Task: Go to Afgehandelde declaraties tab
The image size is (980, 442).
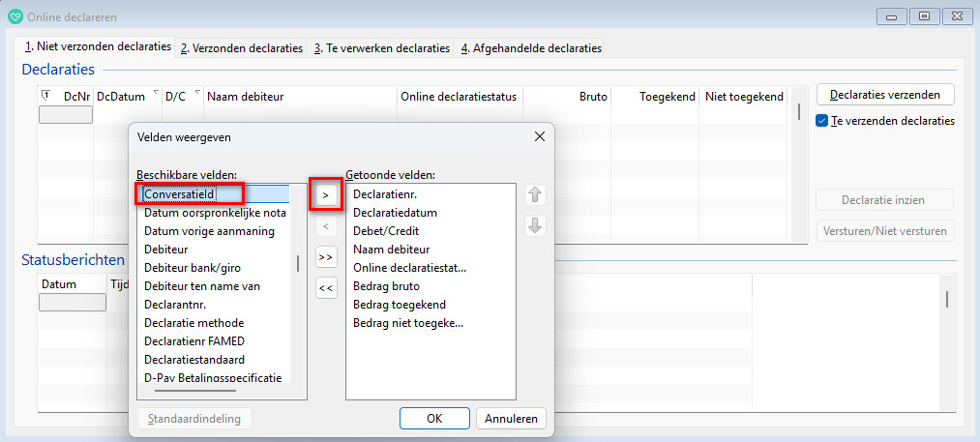Action: tap(530, 47)
